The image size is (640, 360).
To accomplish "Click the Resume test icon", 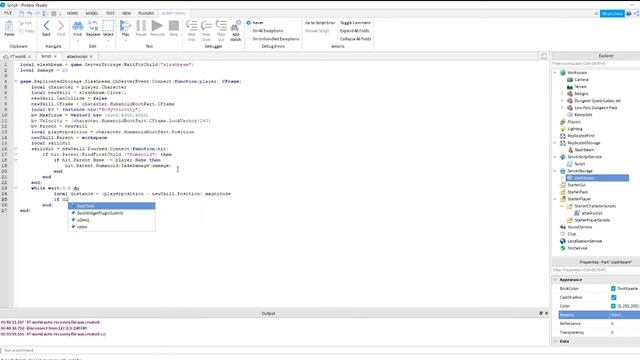I will click(x=157, y=26).
